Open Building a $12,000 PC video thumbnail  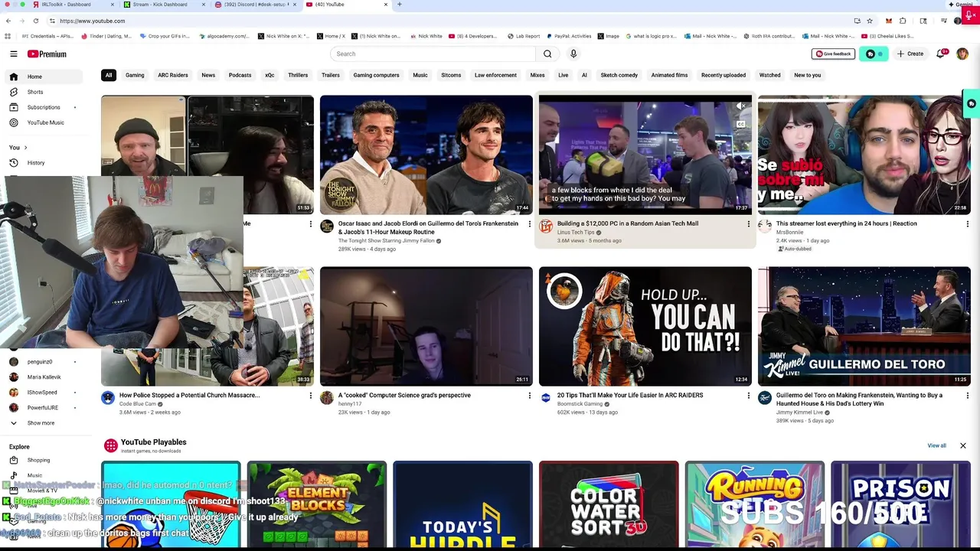click(645, 155)
